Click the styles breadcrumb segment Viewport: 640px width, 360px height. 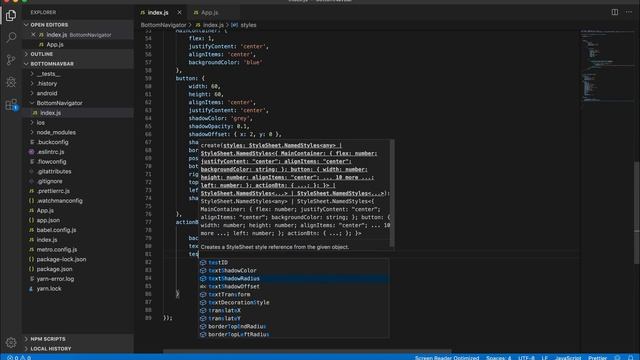tap(248, 25)
